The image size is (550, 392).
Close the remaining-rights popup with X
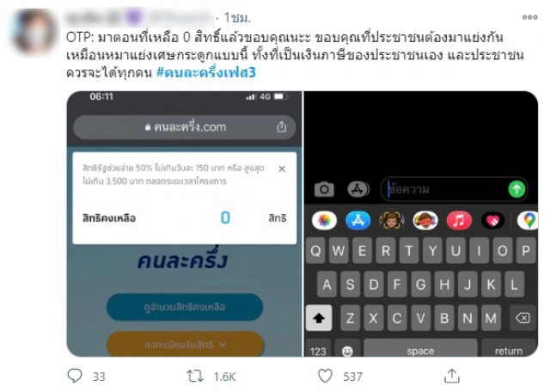tap(282, 168)
